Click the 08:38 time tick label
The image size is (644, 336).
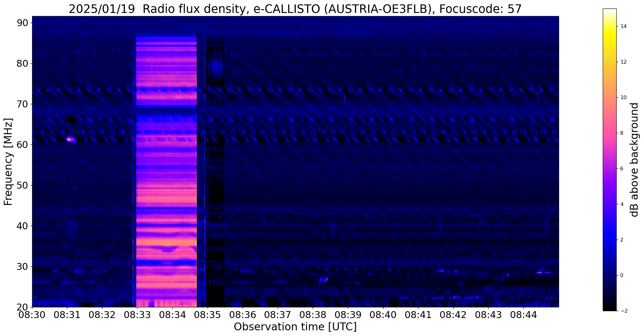click(x=313, y=315)
